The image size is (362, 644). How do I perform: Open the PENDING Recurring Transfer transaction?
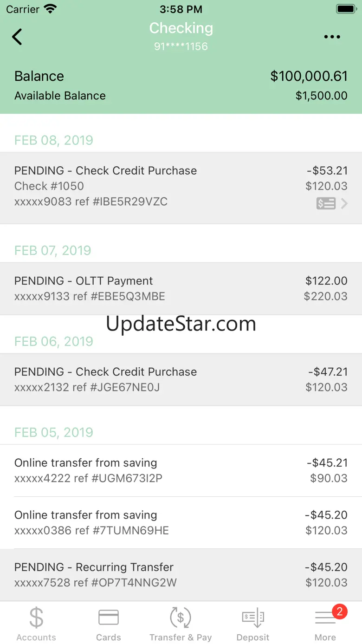[x=181, y=575]
